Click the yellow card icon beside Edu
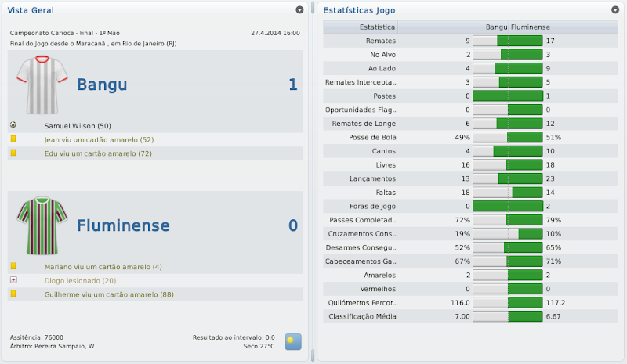Viewport: 627px width, 364px height. [x=13, y=153]
